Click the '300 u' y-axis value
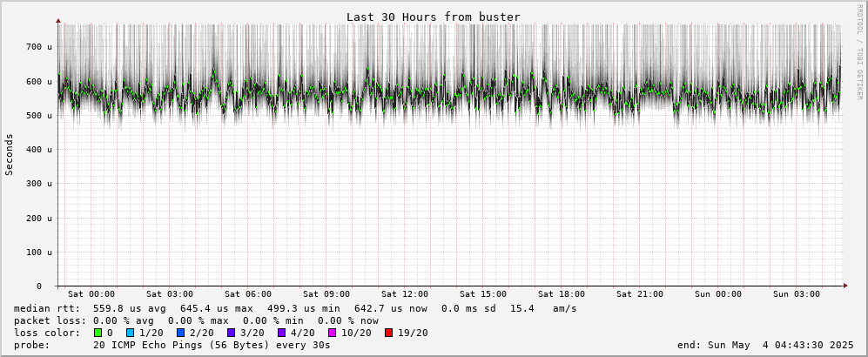Image resolution: width=868 pixels, height=357 pixels. [x=39, y=184]
